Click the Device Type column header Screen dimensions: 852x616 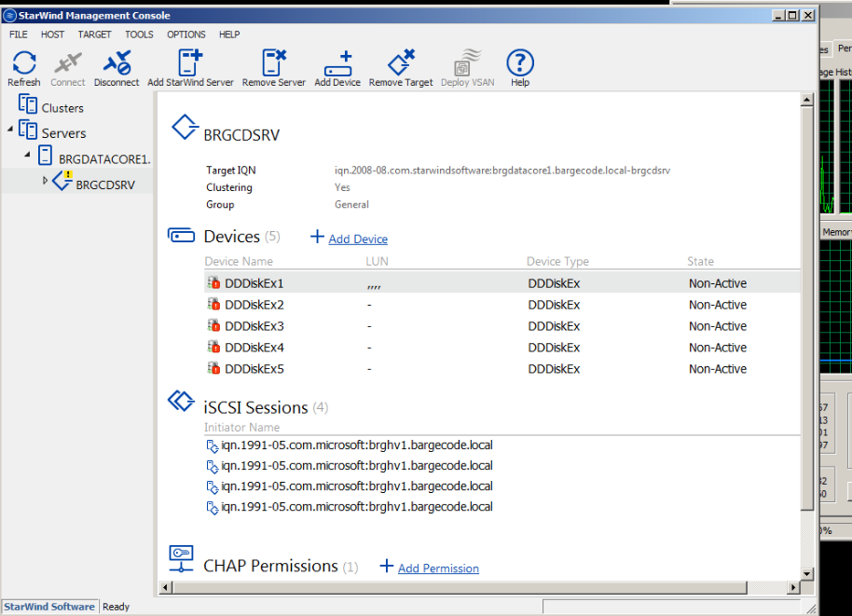pyautogui.click(x=557, y=261)
